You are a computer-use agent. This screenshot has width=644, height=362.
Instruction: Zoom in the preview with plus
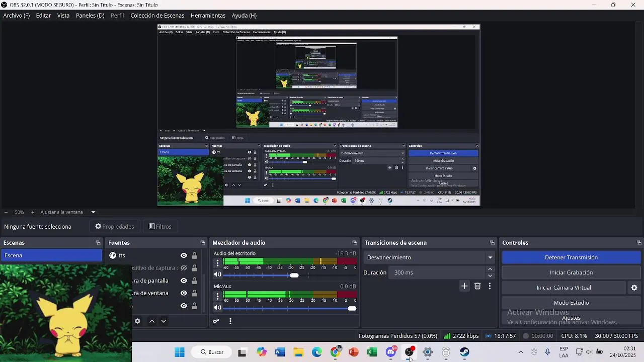pos(33,212)
